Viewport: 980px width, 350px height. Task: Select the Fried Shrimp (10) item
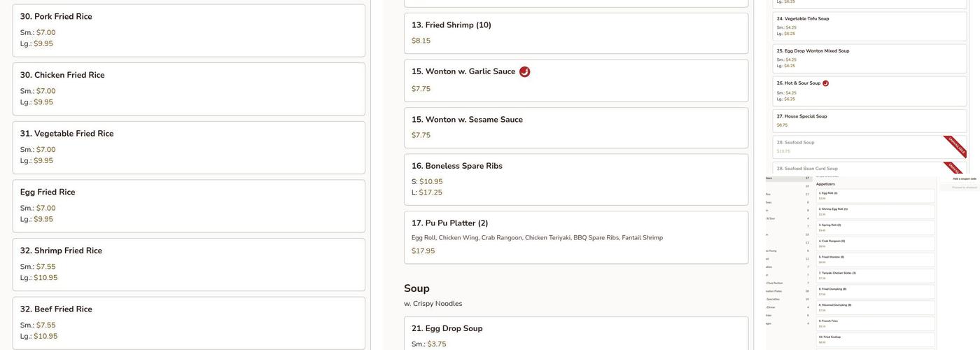click(575, 33)
